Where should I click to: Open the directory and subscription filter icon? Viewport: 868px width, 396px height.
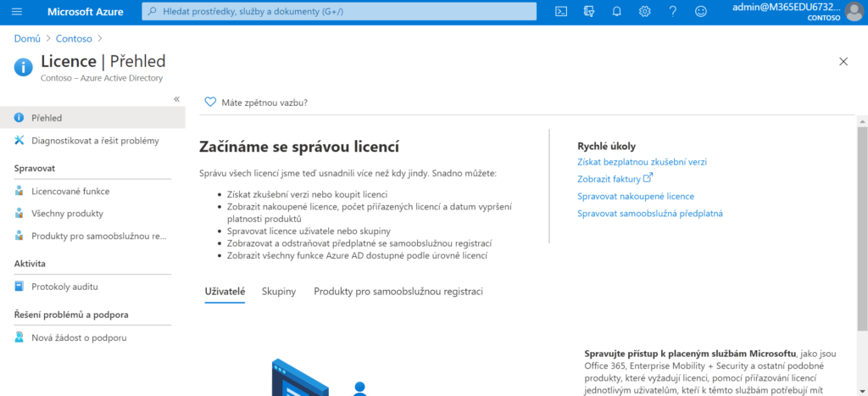click(x=589, y=12)
